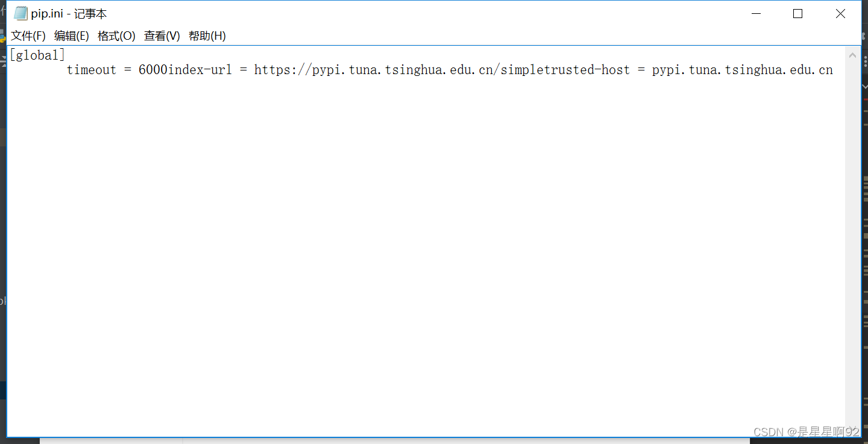868x444 pixels.
Task: Click the https://pypi.tuna.tsinghua.edu.cn/simple URL text
Action: 398,70
